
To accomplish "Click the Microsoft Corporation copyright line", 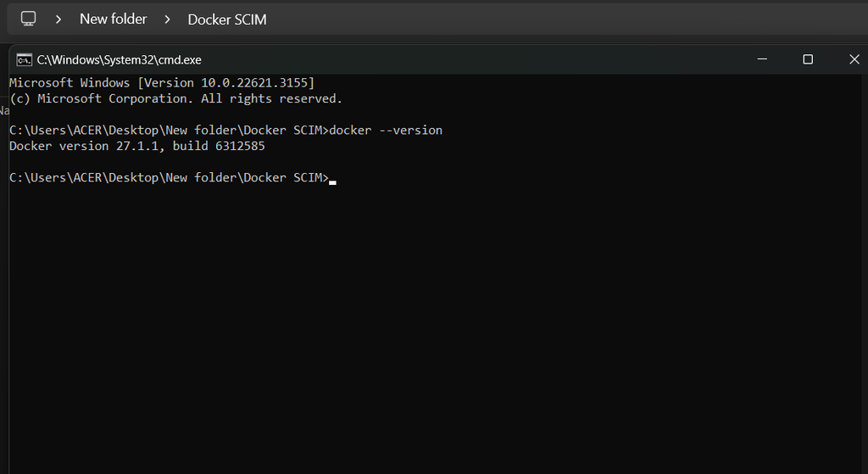I will [x=175, y=98].
